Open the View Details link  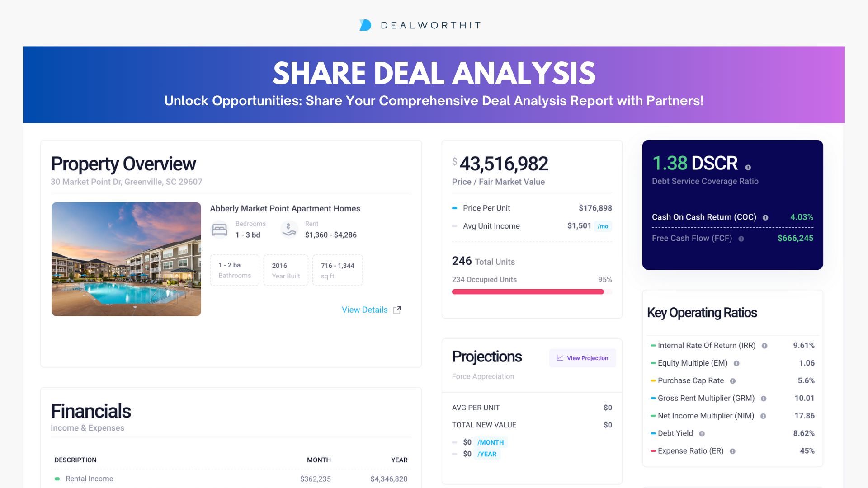(x=364, y=310)
